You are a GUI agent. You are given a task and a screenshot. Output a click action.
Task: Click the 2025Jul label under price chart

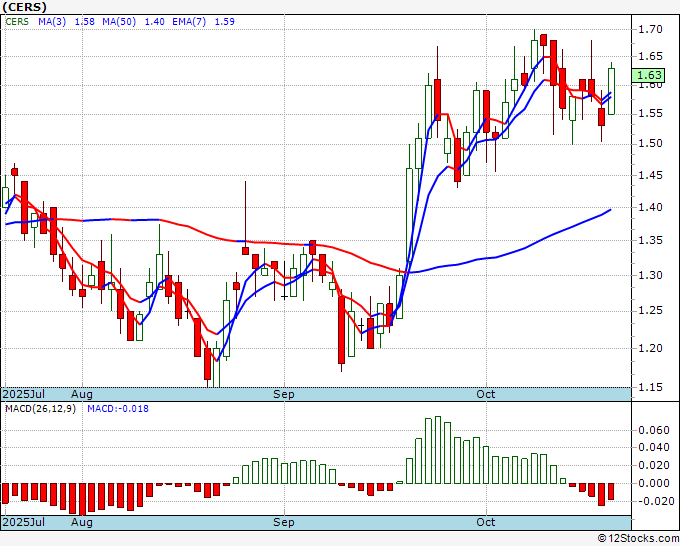pyautogui.click(x=22, y=394)
